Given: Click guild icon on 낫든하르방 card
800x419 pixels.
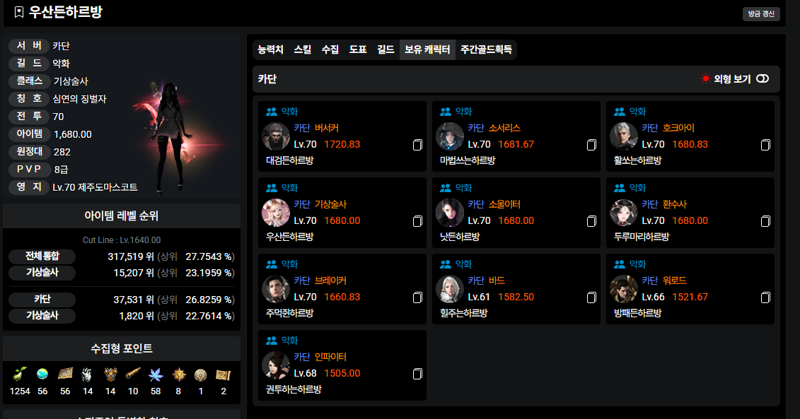Looking at the screenshot, I should (x=445, y=188).
